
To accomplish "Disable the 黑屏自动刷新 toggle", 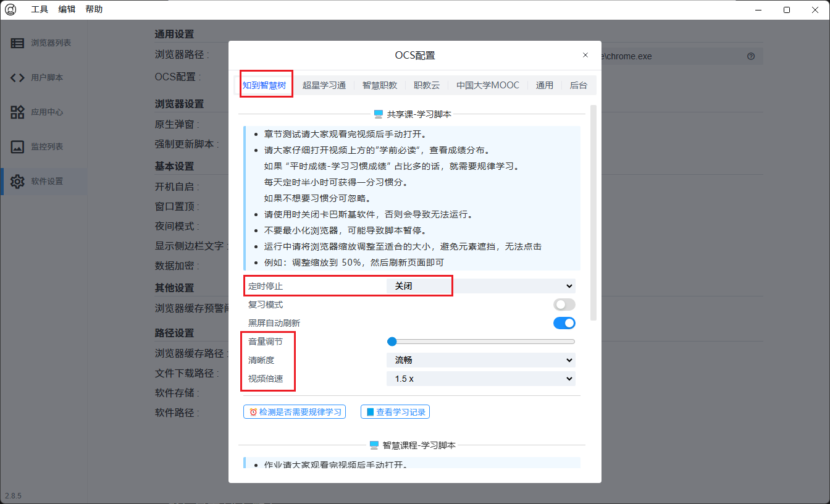I will point(564,323).
